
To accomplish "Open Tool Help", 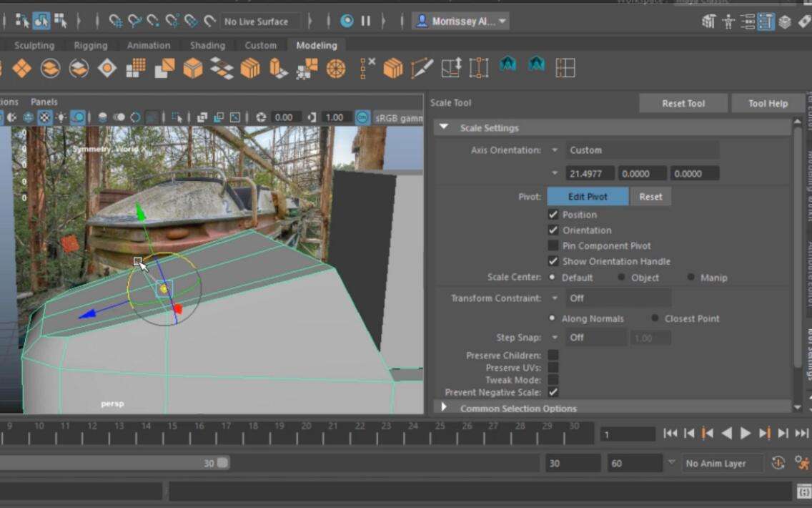I will coord(768,103).
